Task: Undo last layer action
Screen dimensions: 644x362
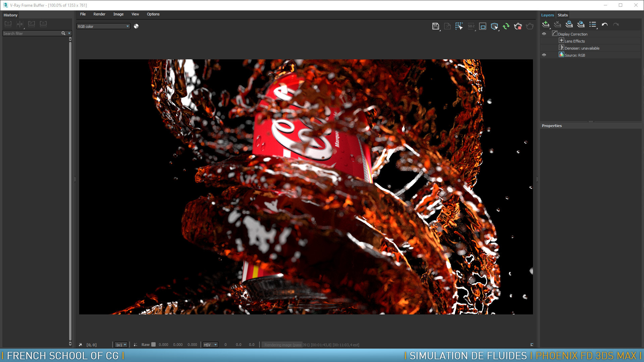Action: click(x=604, y=24)
